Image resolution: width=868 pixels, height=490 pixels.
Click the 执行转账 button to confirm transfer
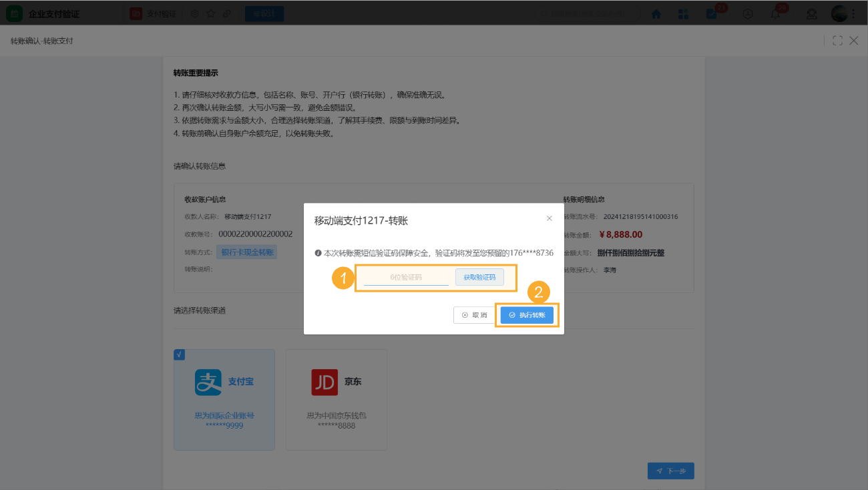[x=527, y=314]
